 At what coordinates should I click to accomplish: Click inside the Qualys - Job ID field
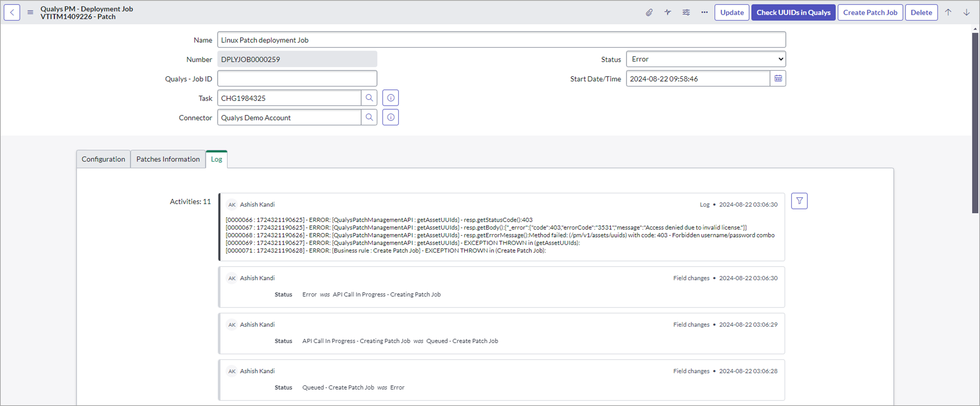coord(297,78)
